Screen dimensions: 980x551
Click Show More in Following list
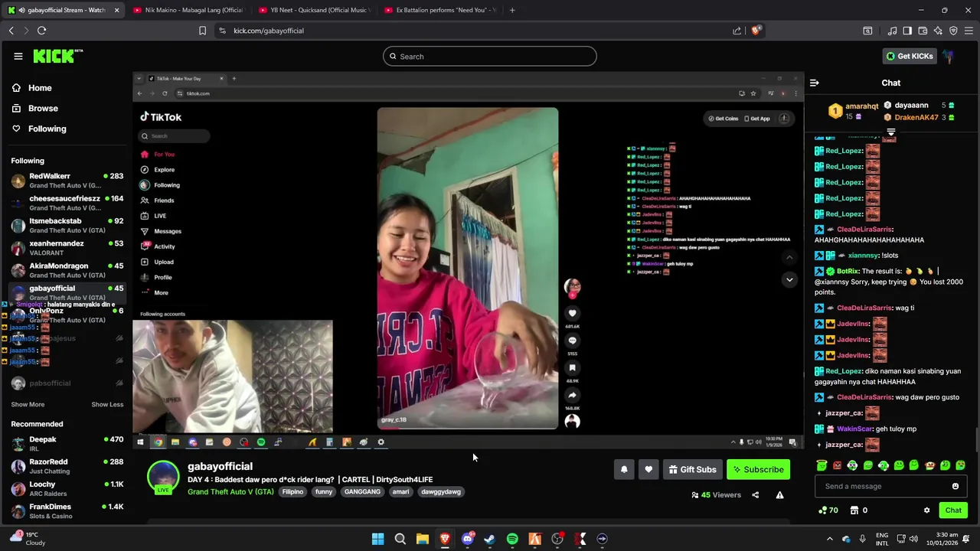tap(28, 404)
